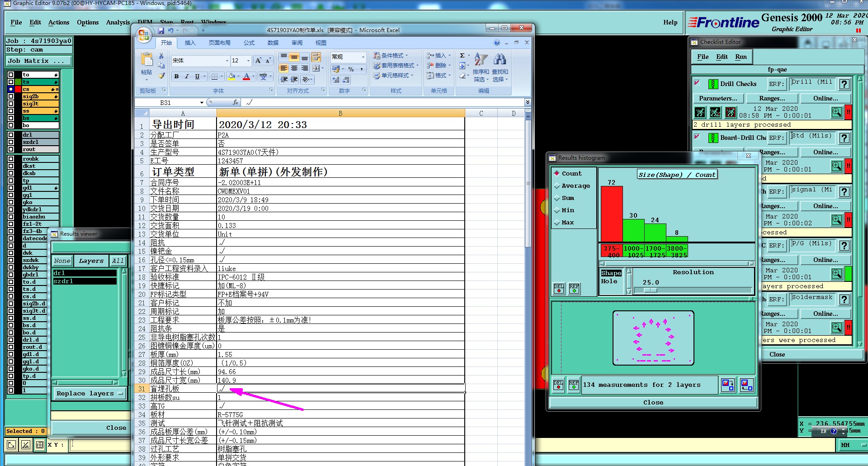868x466 pixels.
Task: Toggle the Drill Checks checkbox in Checklist Editor
Action: [697, 83]
